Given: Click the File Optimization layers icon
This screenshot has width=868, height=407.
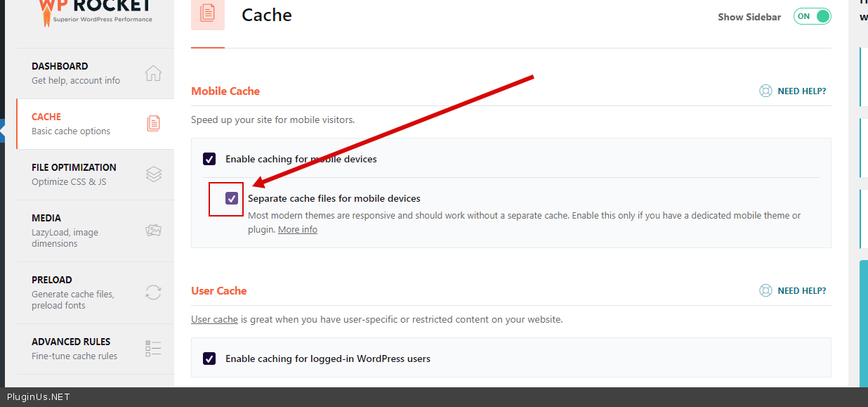Looking at the screenshot, I should pyautogui.click(x=153, y=174).
